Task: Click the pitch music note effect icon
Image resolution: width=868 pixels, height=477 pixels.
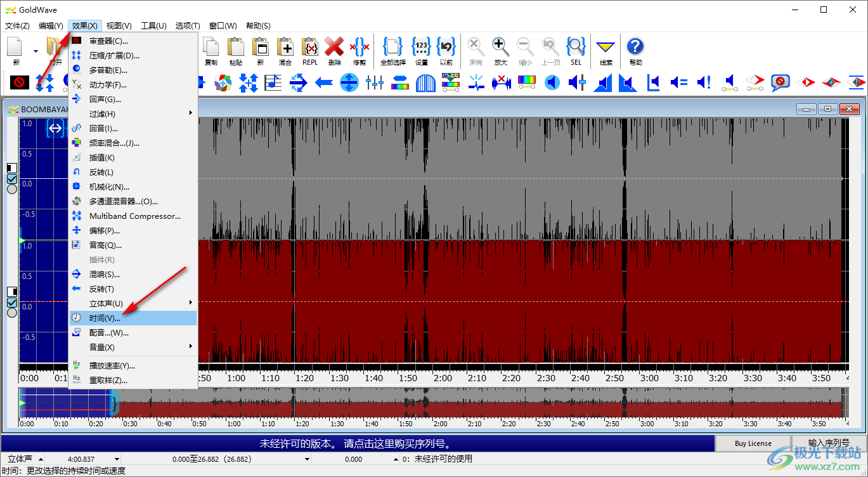Action: pyautogui.click(x=273, y=82)
